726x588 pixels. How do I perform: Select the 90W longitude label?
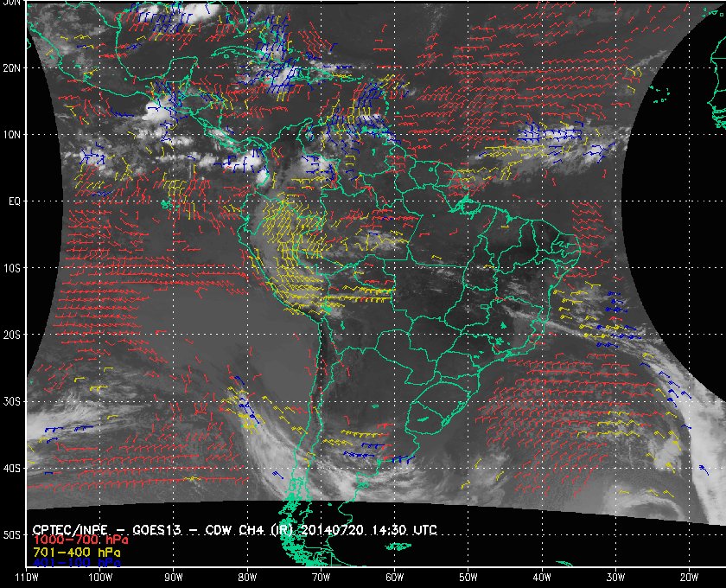174,577
